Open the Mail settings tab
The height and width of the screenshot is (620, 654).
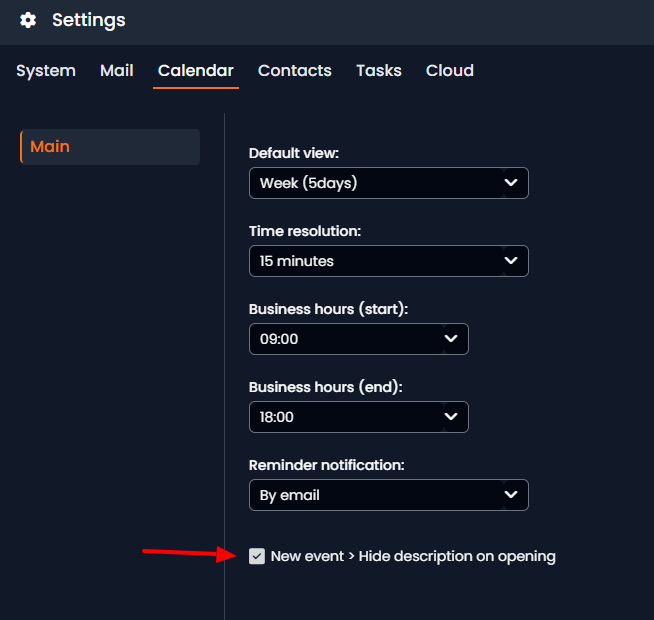point(117,71)
